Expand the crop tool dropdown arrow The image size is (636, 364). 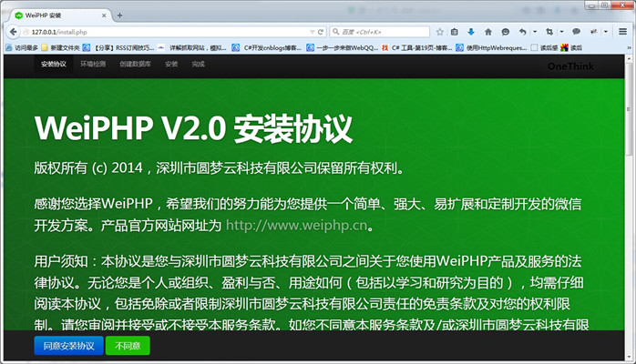(x=562, y=32)
